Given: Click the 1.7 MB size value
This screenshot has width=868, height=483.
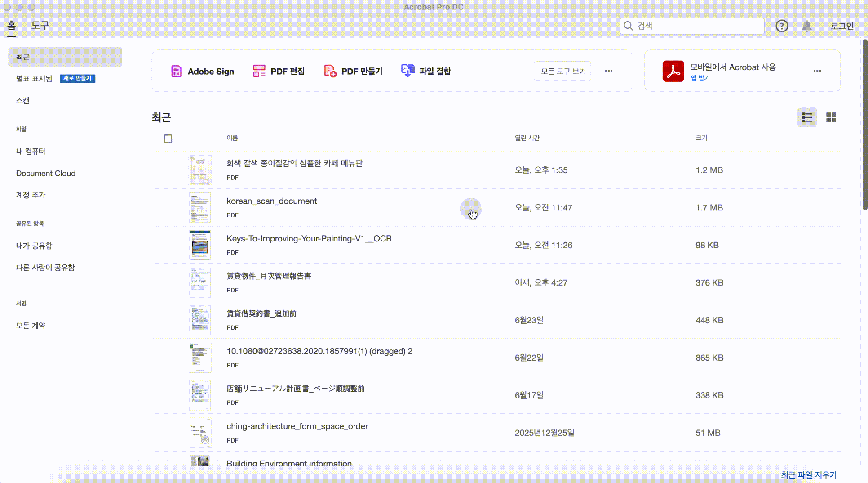Looking at the screenshot, I should [709, 208].
